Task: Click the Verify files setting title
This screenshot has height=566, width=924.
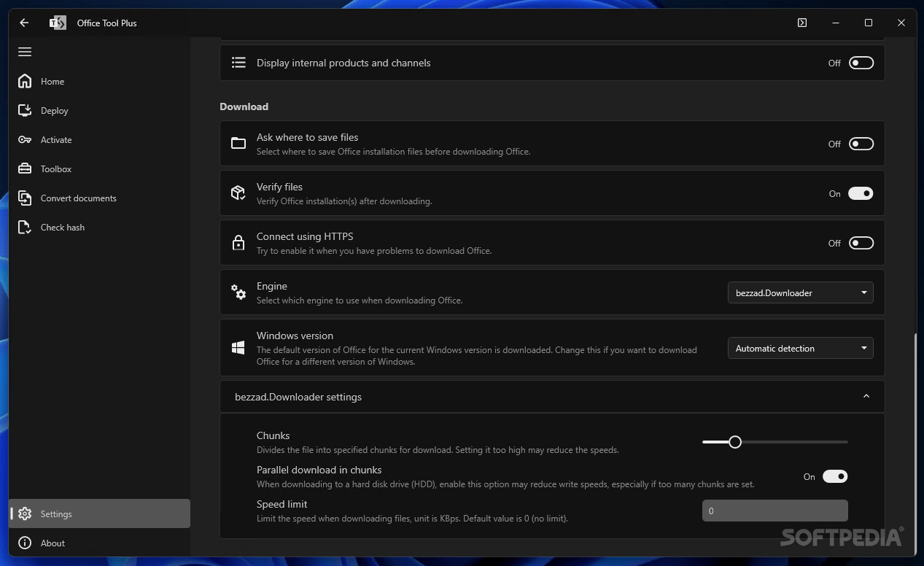Action: [279, 187]
